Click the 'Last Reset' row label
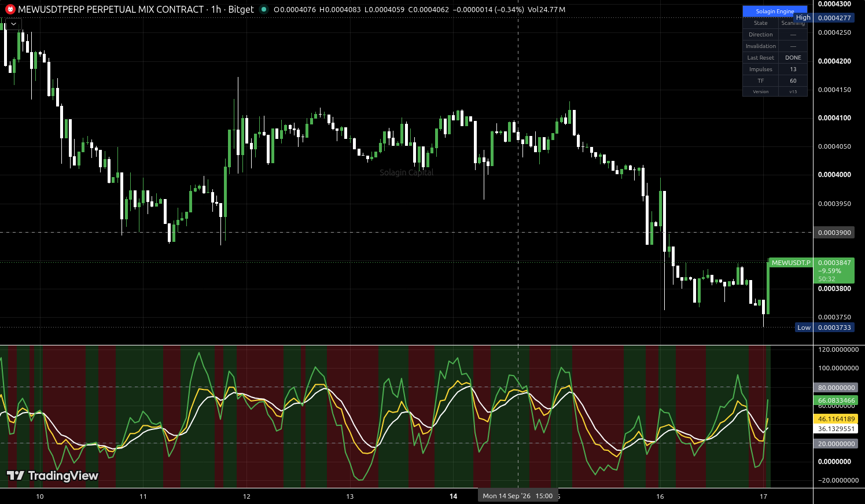This screenshot has height=504, width=865. (x=761, y=58)
